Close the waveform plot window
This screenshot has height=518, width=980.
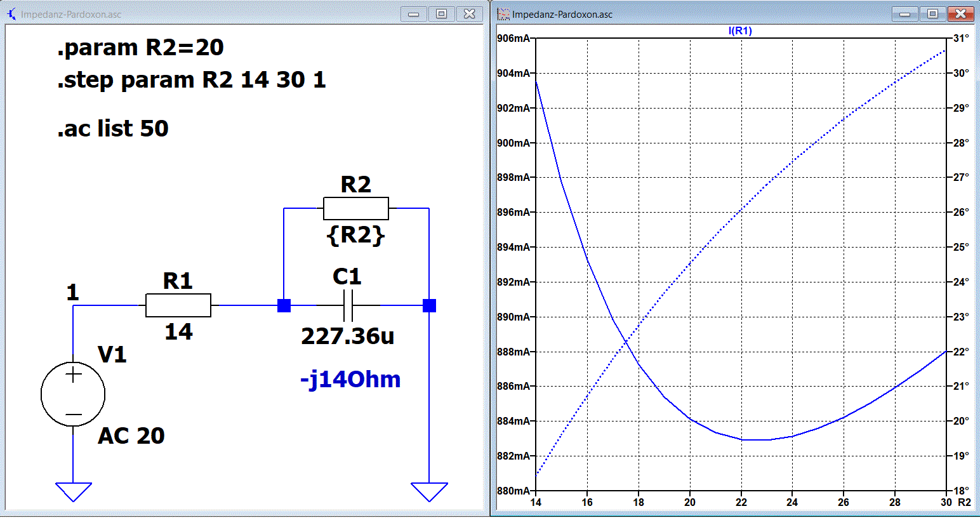pyautogui.click(x=961, y=14)
